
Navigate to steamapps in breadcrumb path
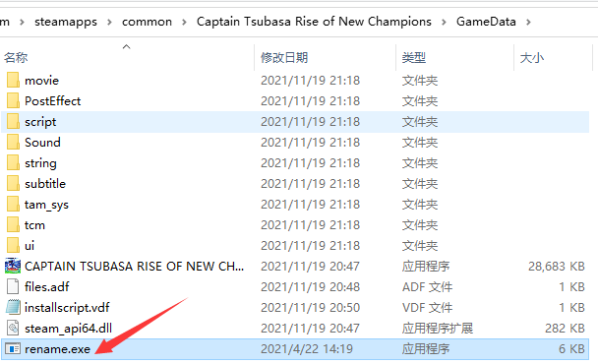point(66,22)
